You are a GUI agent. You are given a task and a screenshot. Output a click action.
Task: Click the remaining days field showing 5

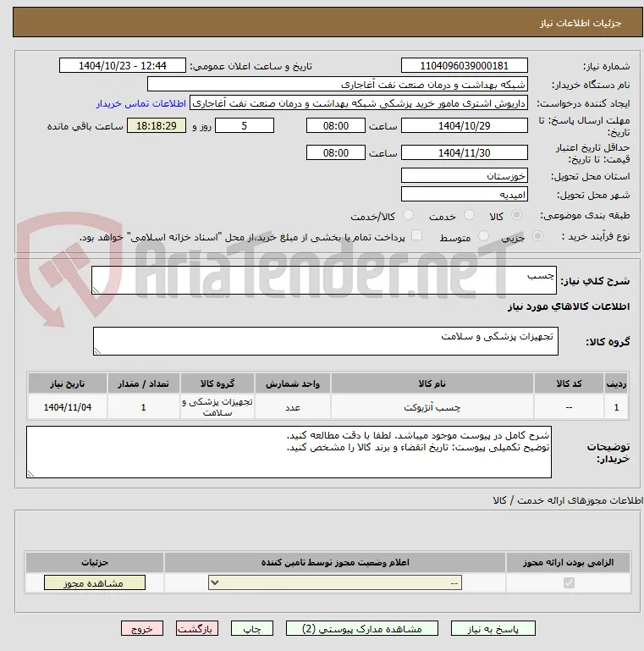(245, 126)
